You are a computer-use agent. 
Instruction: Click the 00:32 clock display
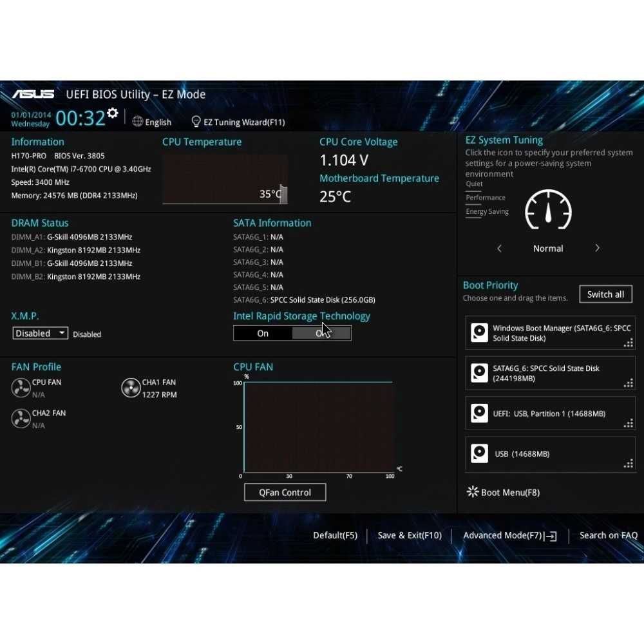pyautogui.click(x=80, y=118)
